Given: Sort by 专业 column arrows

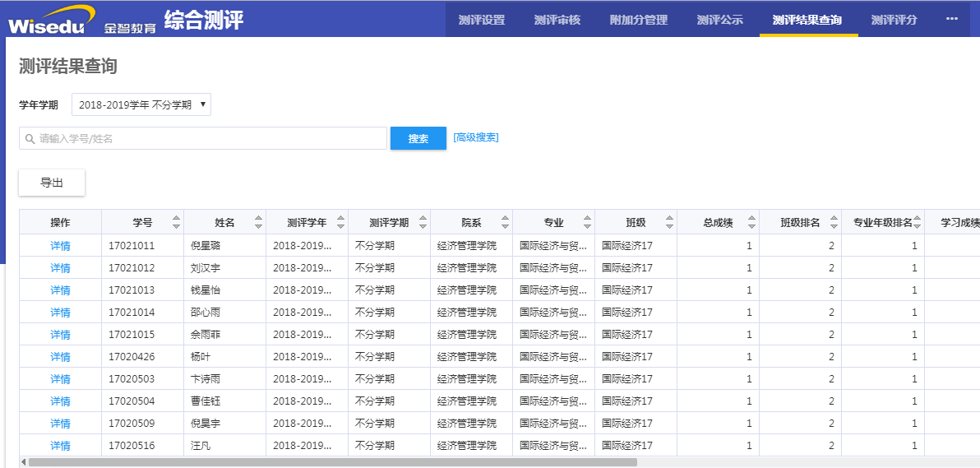Looking at the screenshot, I should click(588, 222).
